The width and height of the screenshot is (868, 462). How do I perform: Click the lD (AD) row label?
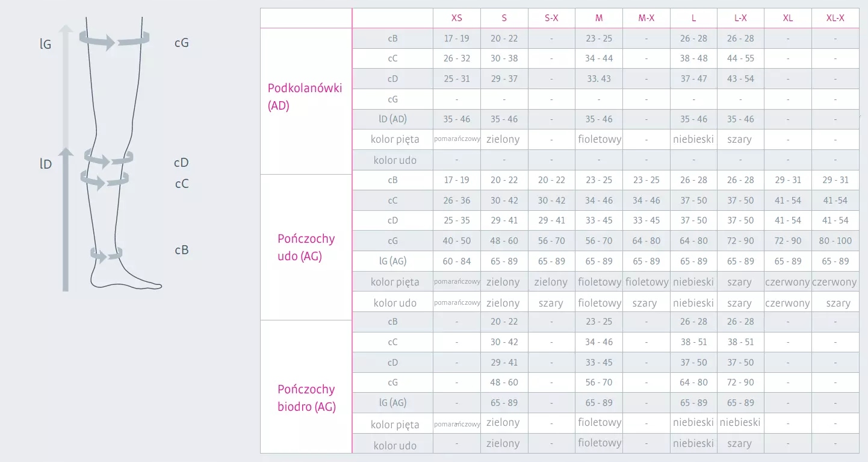click(x=392, y=119)
